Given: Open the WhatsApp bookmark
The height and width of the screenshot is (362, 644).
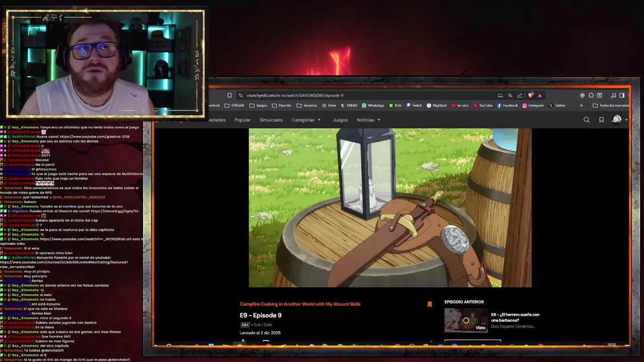Looking at the screenshot, I should 373,106.
